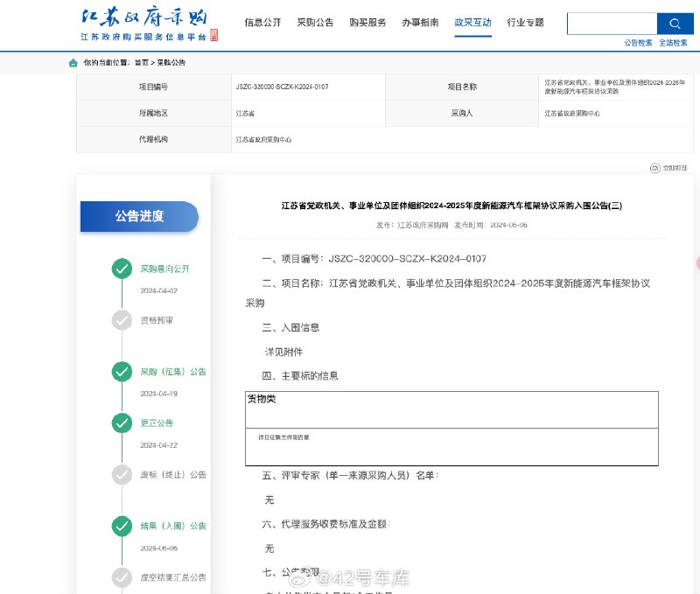Click the 项目名称 label cell
The height and width of the screenshot is (594, 700).
point(462,87)
